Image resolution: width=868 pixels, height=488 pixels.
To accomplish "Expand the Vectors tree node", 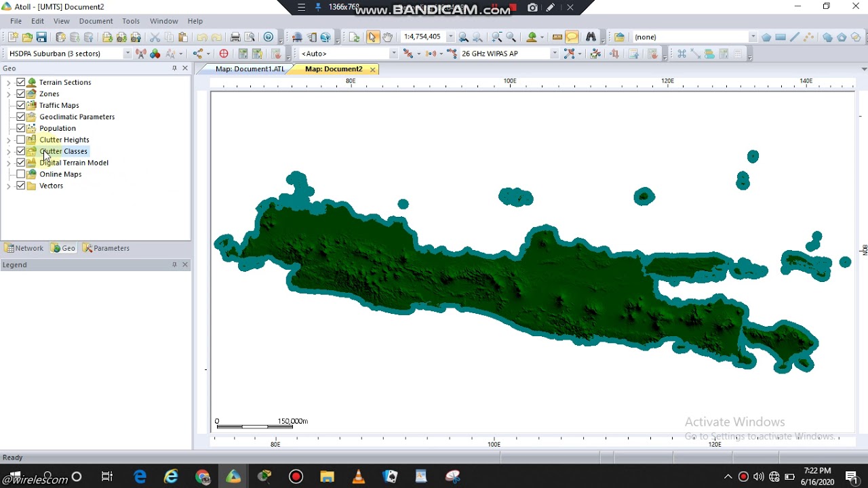I will coord(8,186).
